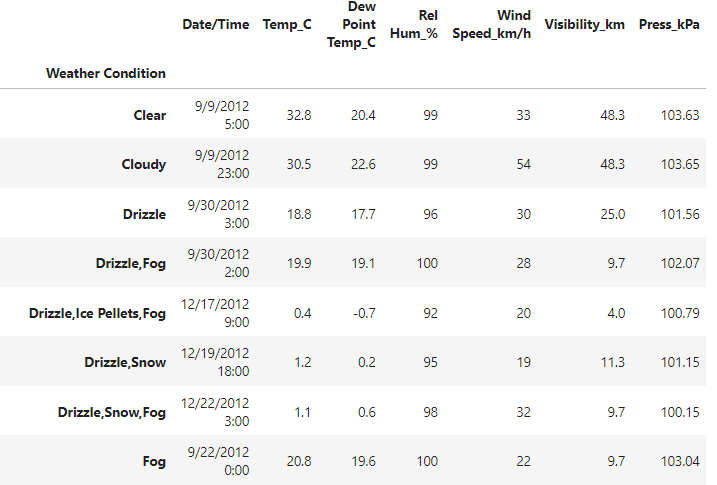Click the Press_kPa column header
The width and height of the screenshot is (717, 485).
(x=669, y=24)
